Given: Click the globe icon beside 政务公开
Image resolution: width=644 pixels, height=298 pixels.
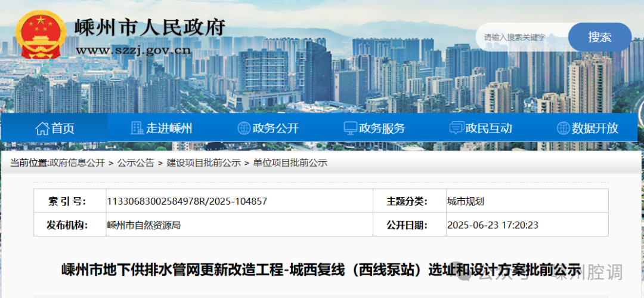Looking at the screenshot, I should pyautogui.click(x=244, y=128).
